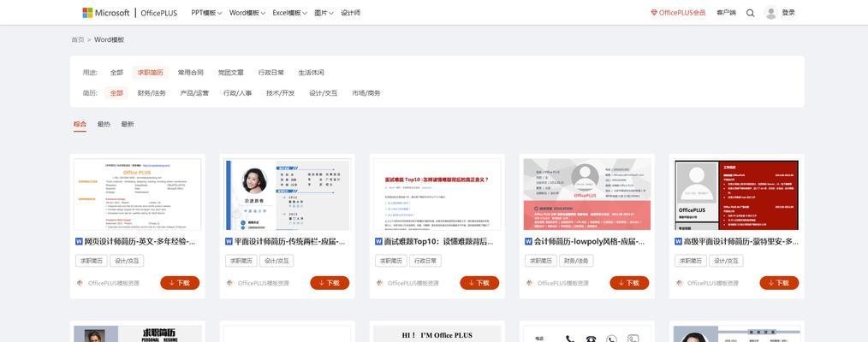Filter resumes by 财务/法务
This screenshot has height=342, width=868.
(x=152, y=93)
